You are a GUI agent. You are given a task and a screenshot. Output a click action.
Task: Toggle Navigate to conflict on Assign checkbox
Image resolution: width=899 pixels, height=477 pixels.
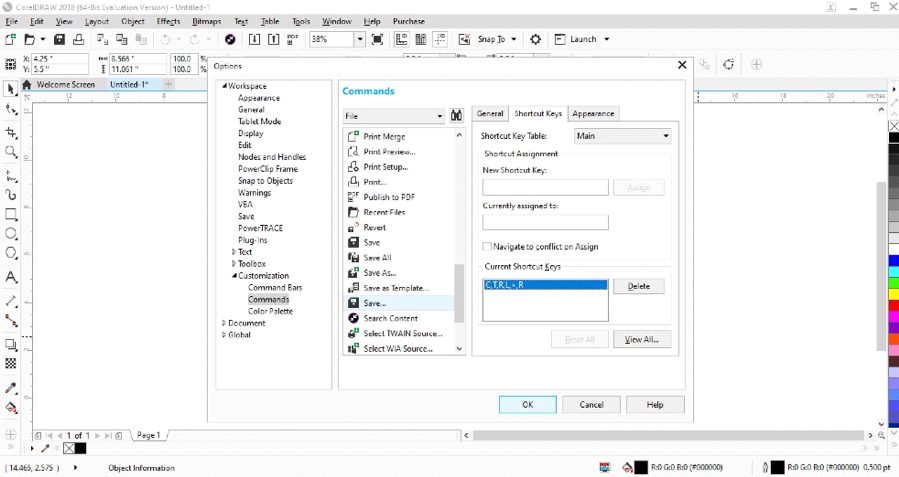coord(487,247)
